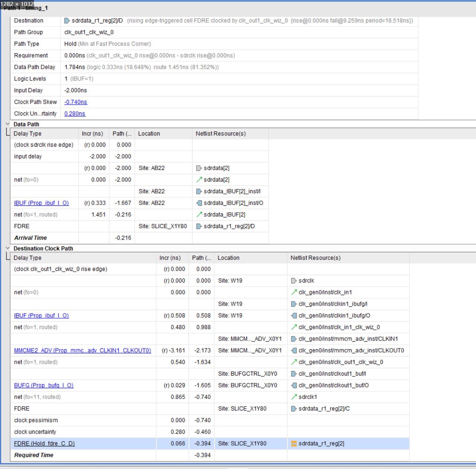
Task: Click the Destination Clock Path Incr (ns) header
Action: tap(173, 258)
